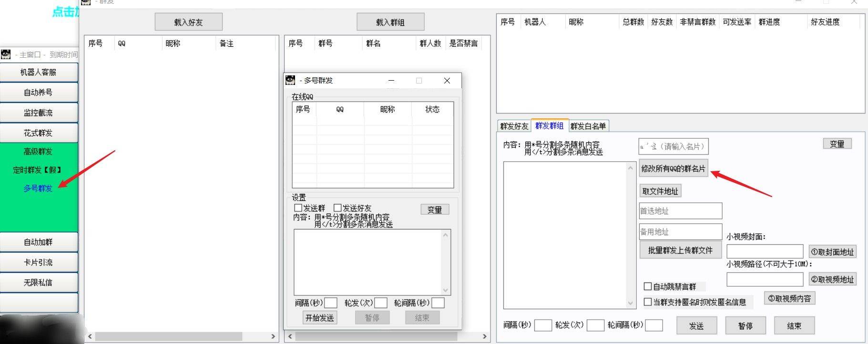Click the 载入好友 button
868x344 pixels.
189,22
